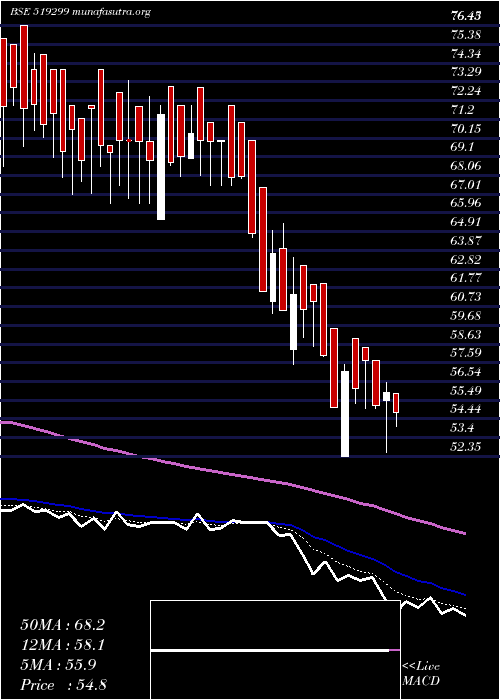Click the 65.96 price level label
This screenshot has height=700, width=500.
(467, 203)
